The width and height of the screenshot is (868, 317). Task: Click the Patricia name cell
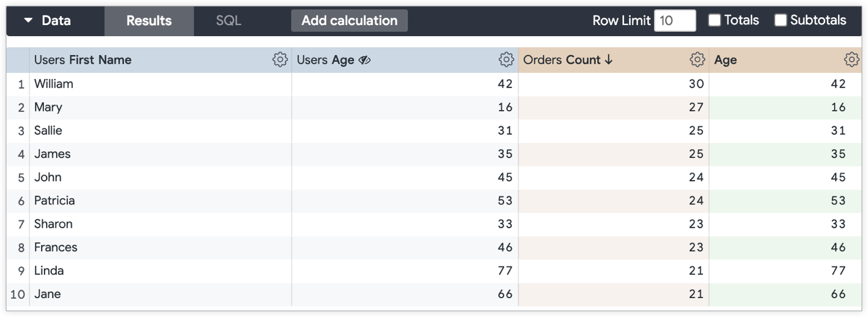(54, 201)
